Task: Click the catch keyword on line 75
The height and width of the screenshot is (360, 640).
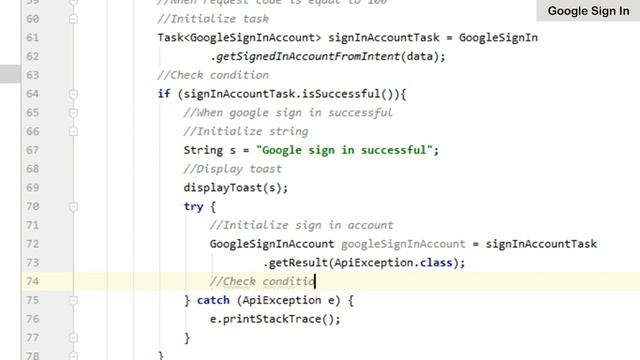Action: [x=213, y=300]
